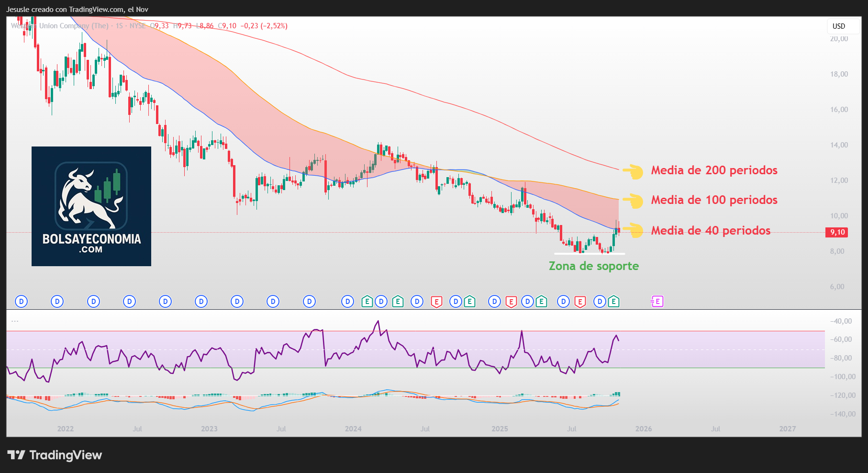Click the white support zone line
Screen dimensions: 868x473
point(589,254)
